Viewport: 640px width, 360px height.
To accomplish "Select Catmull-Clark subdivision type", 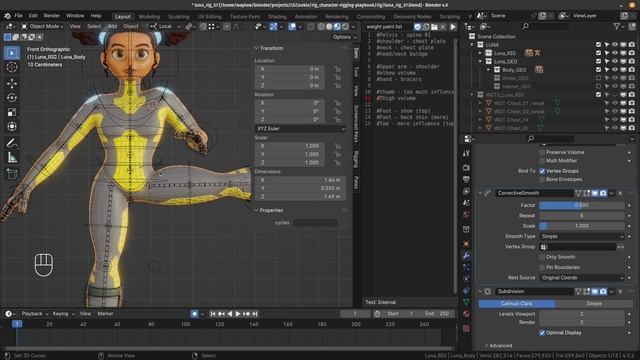I will pyautogui.click(x=517, y=304).
